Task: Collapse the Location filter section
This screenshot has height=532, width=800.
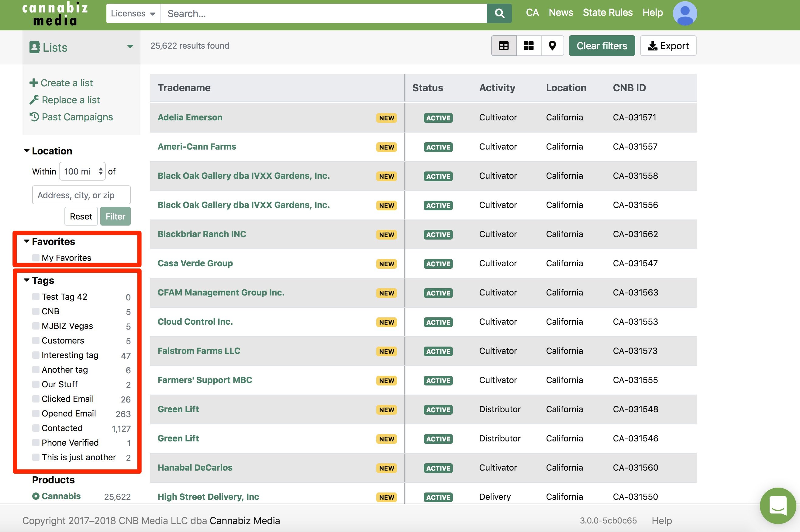Action: (26, 151)
